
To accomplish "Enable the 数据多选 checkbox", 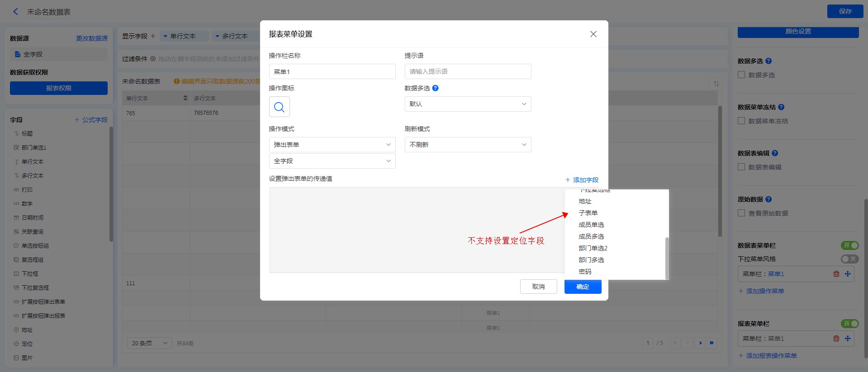I will tap(741, 75).
